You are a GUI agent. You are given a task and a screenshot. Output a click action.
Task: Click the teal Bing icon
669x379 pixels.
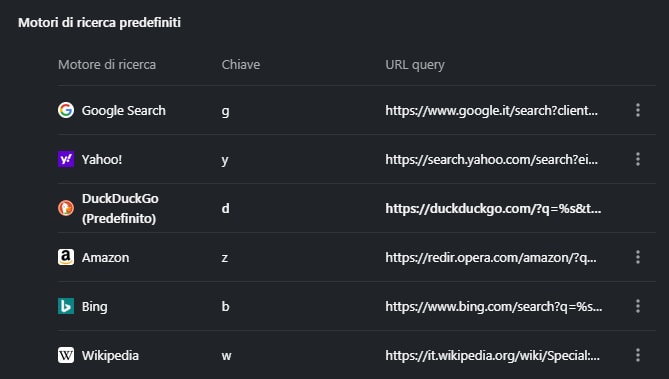point(66,306)
